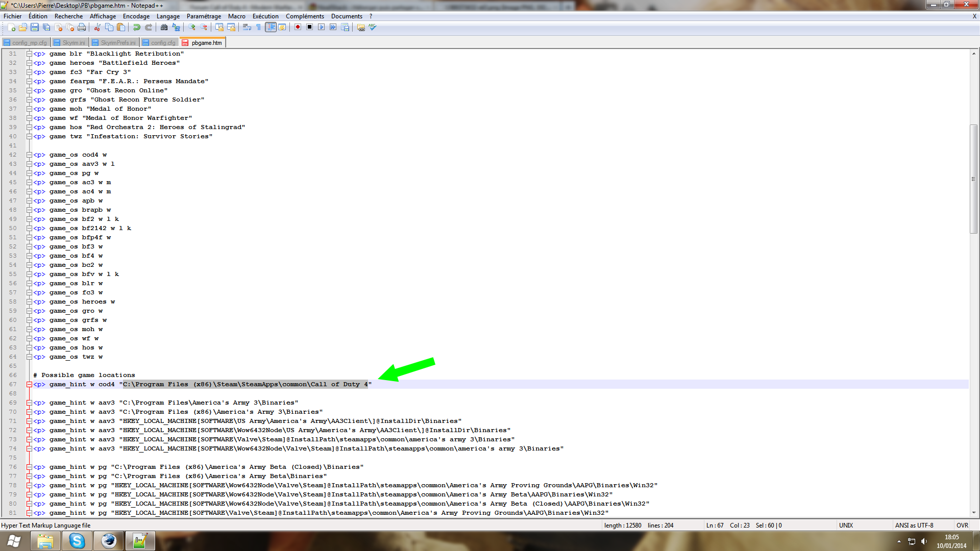Click the folder toolbar icon beside spell-check
Viewport: 980px width, 551px height.
[361, 28]
